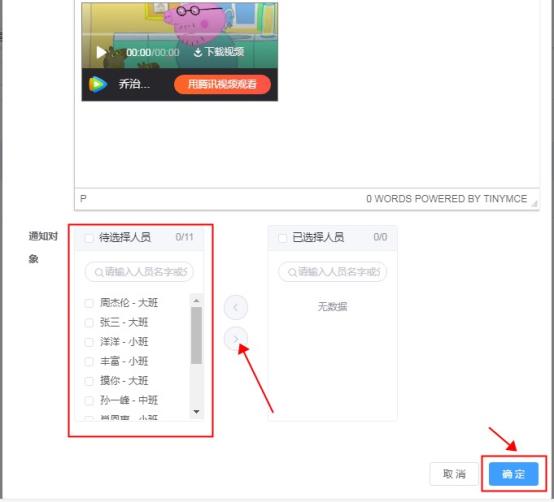Click the search box in 已选择人员 panel
Screen dimensions: 554x502
332,272
